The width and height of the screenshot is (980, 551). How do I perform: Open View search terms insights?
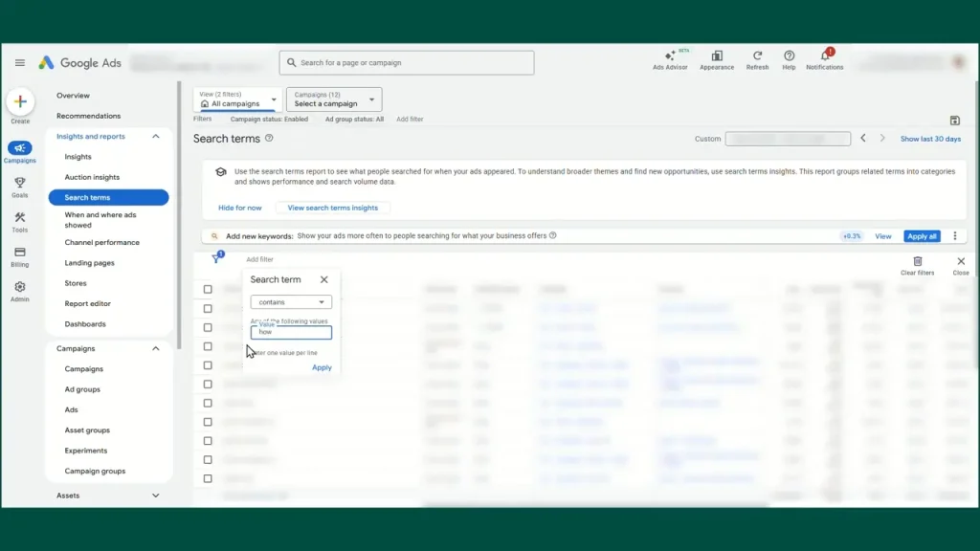[332, 208]
